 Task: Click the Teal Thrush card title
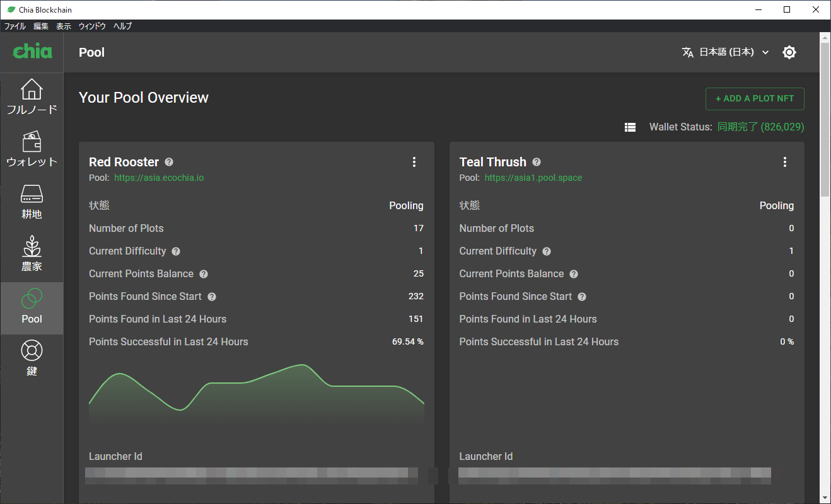[493, 162]
